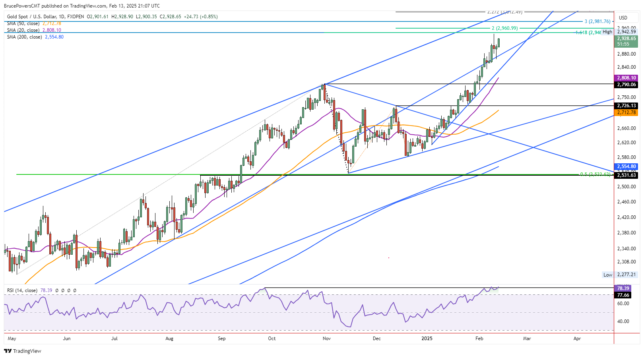Click the 40.00 RSI axis tick
The height and width of the screenshot is (358, 644).
coord(623,321)
